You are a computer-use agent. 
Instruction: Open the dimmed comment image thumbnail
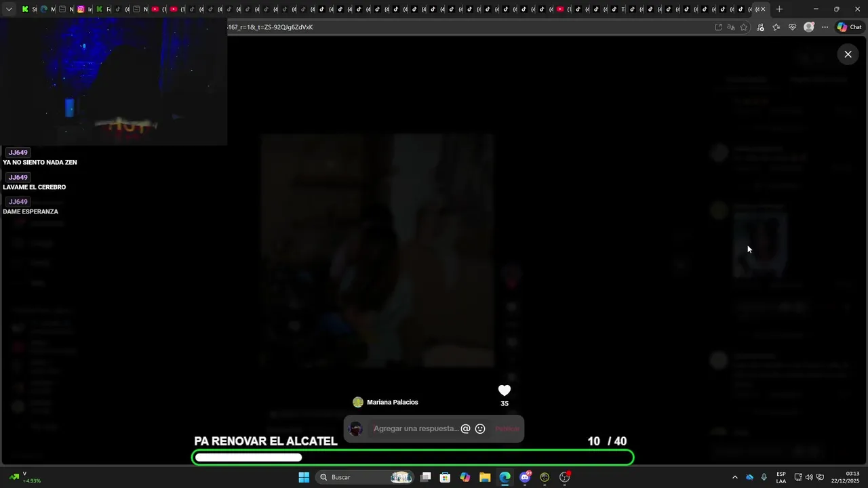(x=760, y=245)
